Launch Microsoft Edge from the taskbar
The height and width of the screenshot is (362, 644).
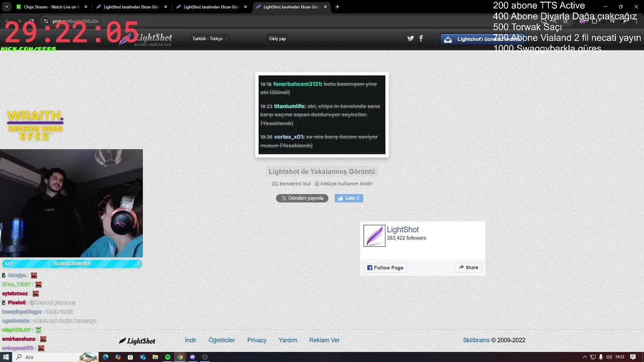(x=106, y=357)
